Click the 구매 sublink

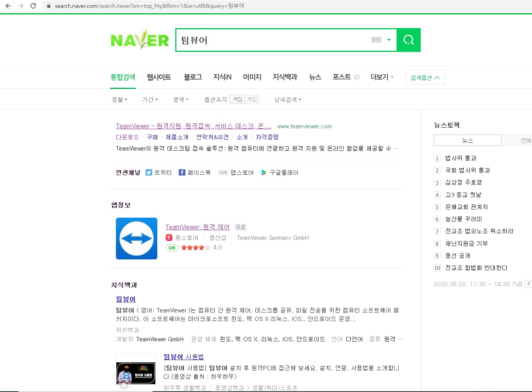(x=152, y=137)
